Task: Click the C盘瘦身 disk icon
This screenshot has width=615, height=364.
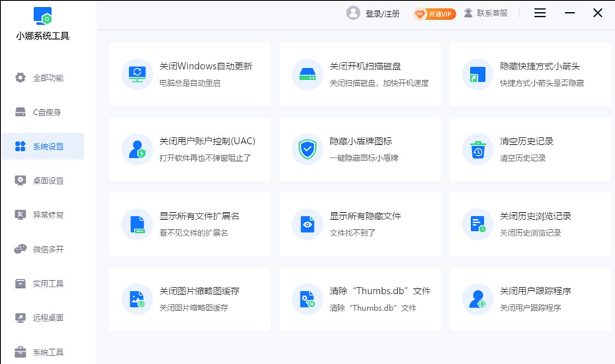Action: 21,112
